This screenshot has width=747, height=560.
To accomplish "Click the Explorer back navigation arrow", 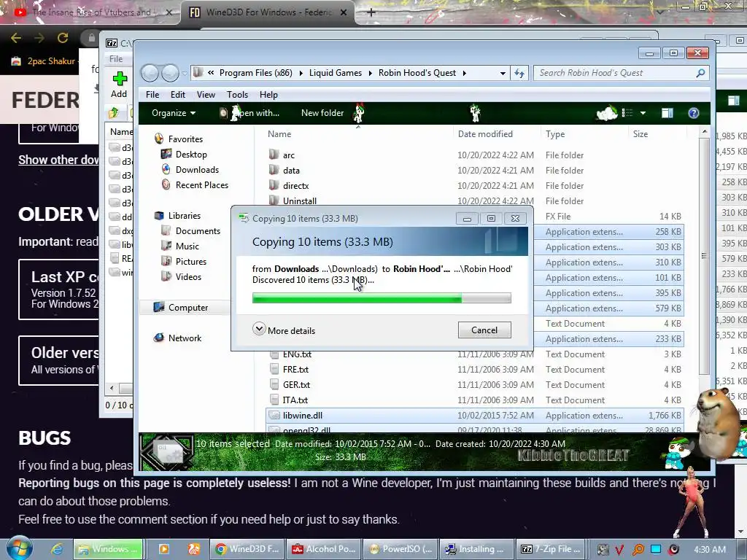I will (x=150, y=73).
